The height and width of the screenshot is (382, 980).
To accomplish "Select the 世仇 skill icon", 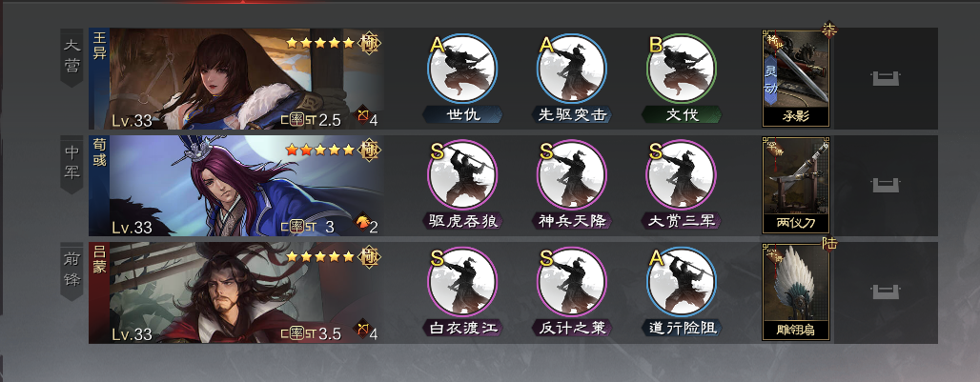I will 462,69.
